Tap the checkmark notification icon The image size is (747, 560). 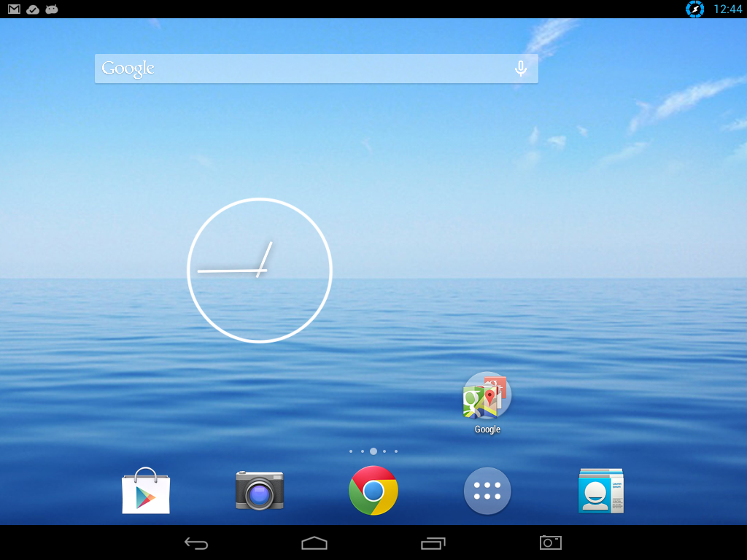[33, 9]
